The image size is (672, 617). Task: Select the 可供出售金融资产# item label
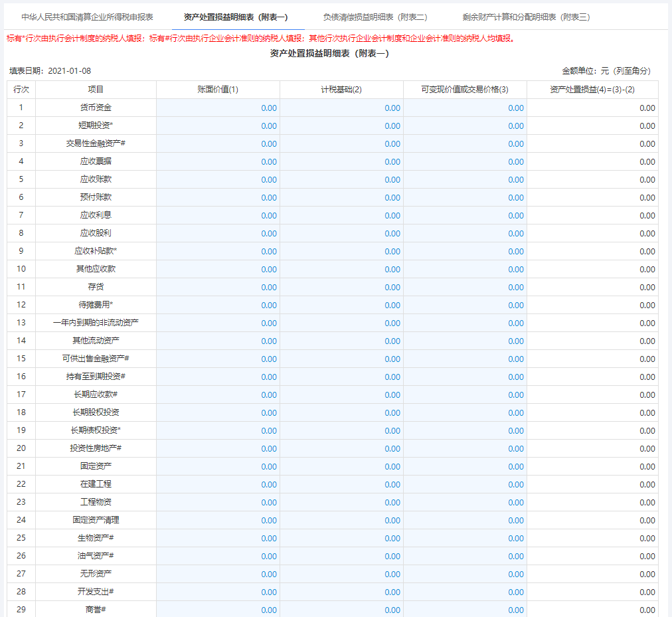point(96,359)
